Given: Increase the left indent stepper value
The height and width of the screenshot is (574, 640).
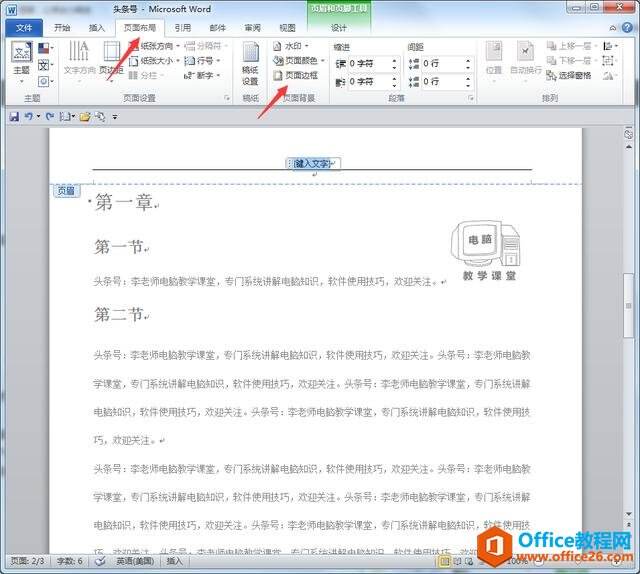Looking at the screenshot, I should click(394, 61).
